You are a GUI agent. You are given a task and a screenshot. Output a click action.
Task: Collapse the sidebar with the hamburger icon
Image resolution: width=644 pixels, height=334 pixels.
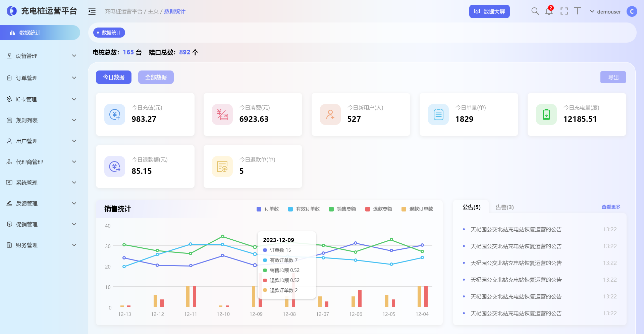(92, 11)
